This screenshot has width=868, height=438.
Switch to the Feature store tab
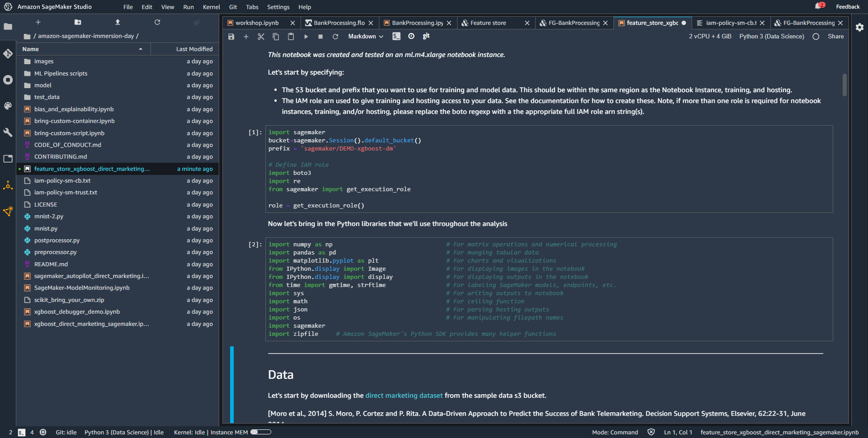coord(488,23)
